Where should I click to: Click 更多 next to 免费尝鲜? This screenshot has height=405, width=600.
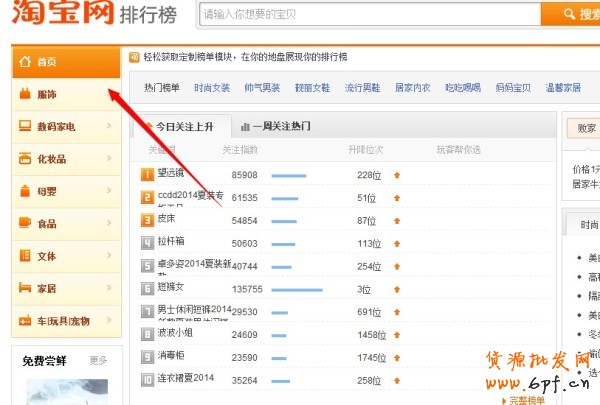coord(98,360)
